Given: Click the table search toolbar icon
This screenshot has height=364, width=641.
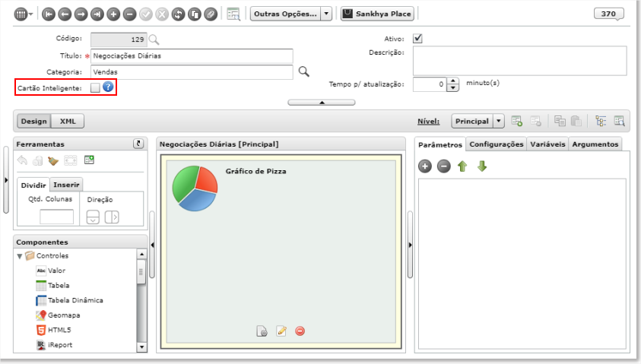Looking at the screenshot, I should (x=233, y=14).
